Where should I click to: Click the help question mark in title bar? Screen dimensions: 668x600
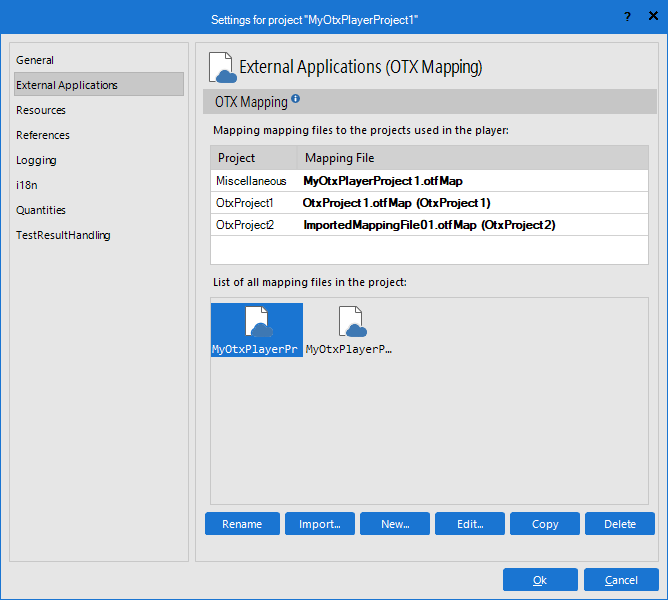point(627,17)
